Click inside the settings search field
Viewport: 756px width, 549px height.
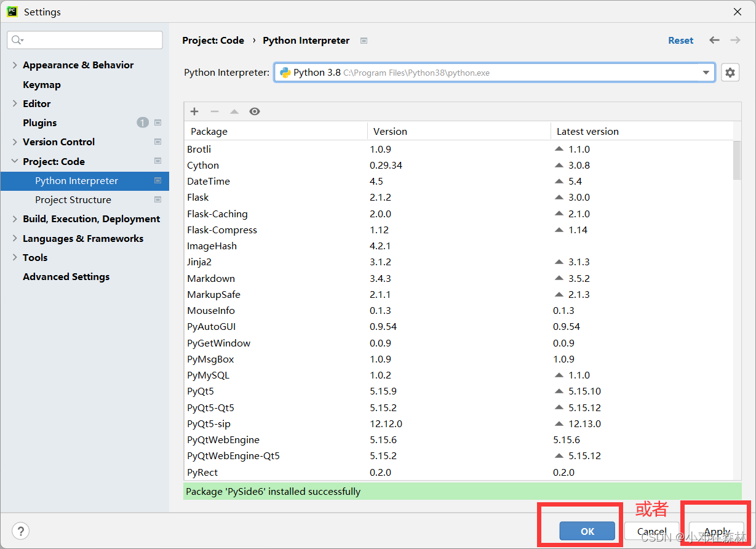(84, 39)
